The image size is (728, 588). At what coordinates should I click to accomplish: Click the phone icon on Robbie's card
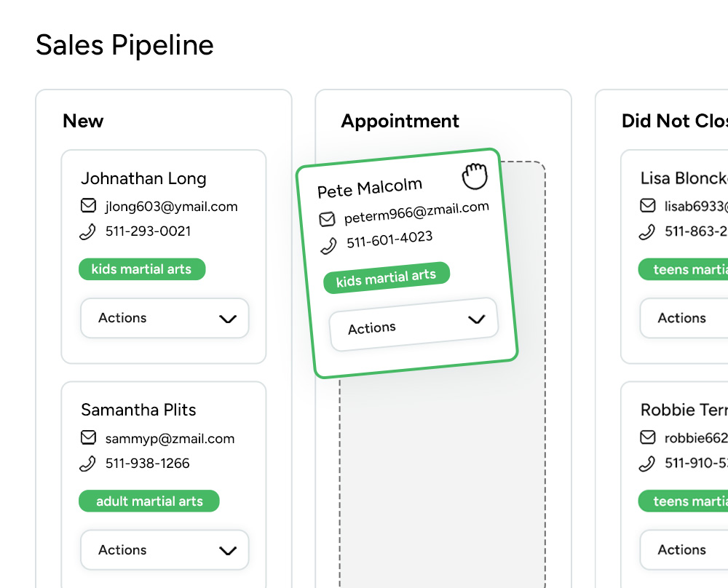click(647, 464)
